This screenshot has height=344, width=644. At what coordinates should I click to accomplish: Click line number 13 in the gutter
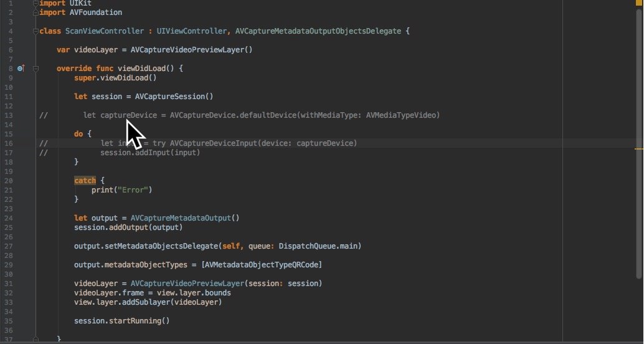click(9, 115)
